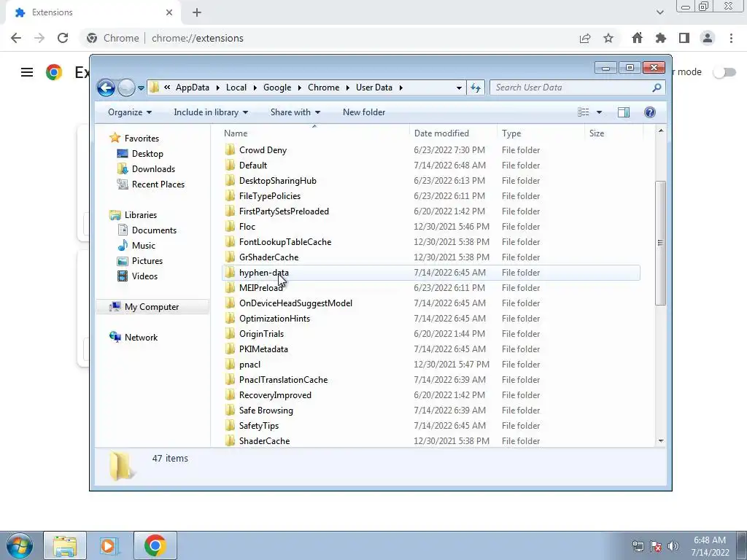Select the Floc folder icon
This screenshot has width=747, height=560.
[230, 227]
